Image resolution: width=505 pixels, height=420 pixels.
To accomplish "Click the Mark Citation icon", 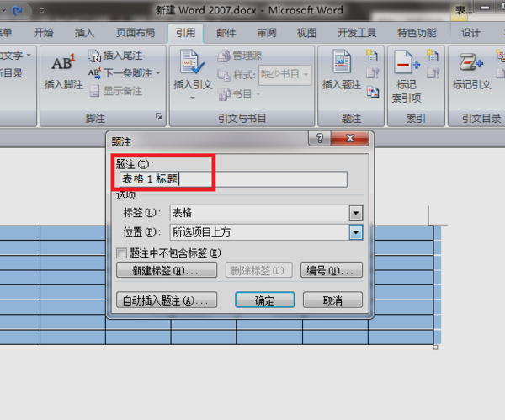I will coord(470,61).
